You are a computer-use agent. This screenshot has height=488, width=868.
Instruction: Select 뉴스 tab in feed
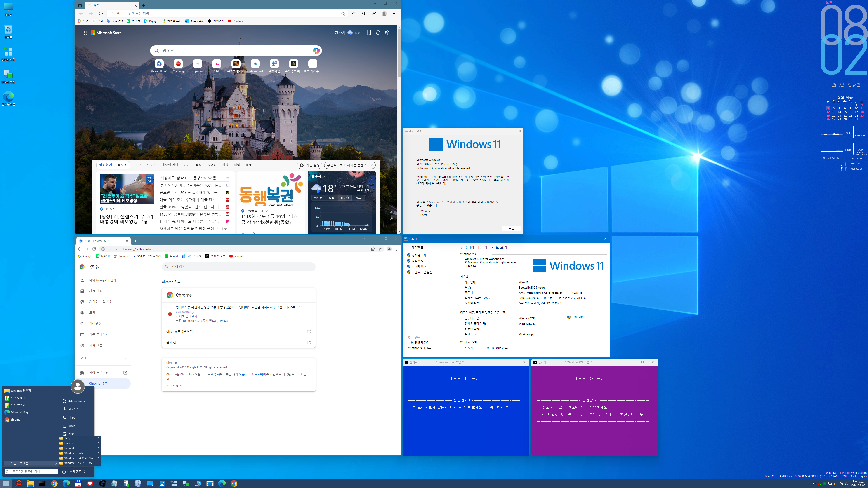pyautogui.click(x=138, y=165)
